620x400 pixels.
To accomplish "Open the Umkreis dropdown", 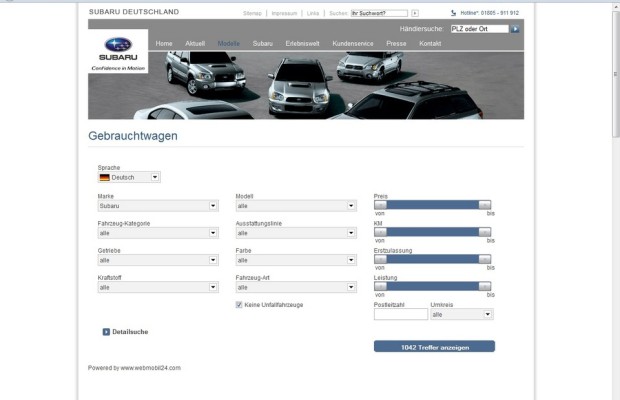I will (x=462, y=315).
